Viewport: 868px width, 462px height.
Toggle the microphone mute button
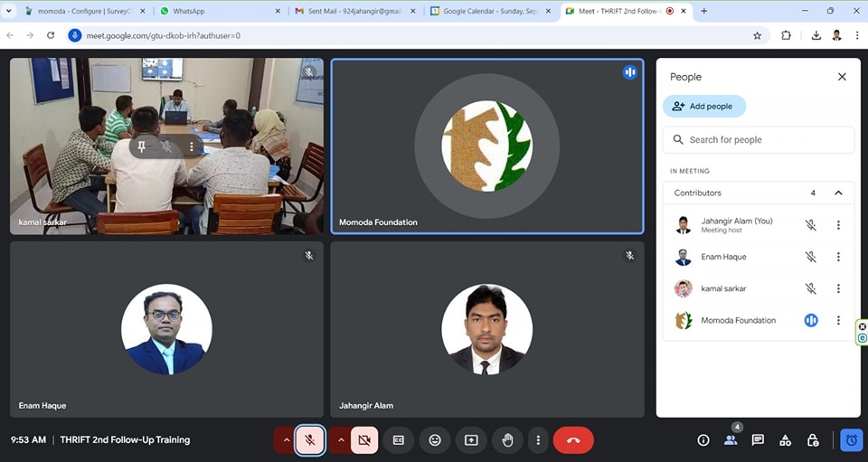coord(309,440)
